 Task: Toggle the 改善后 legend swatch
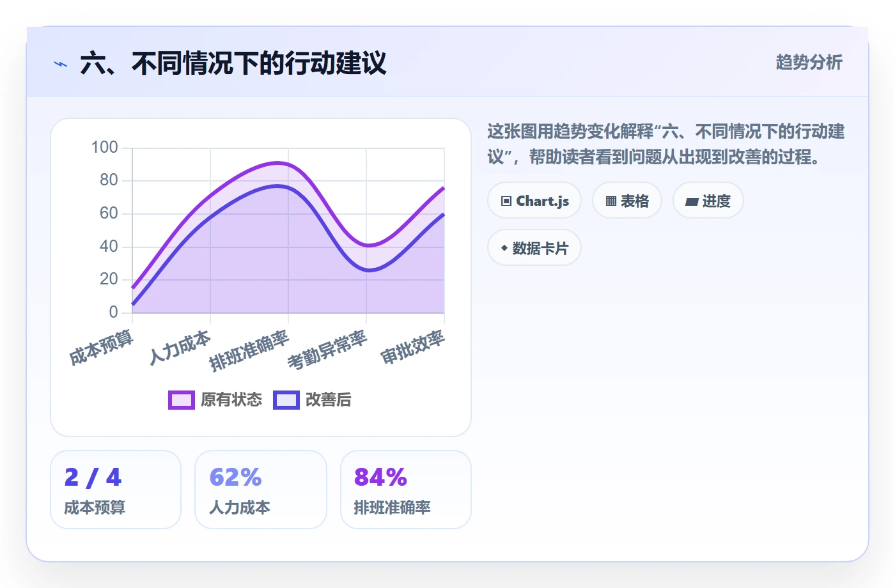[286, 400]
